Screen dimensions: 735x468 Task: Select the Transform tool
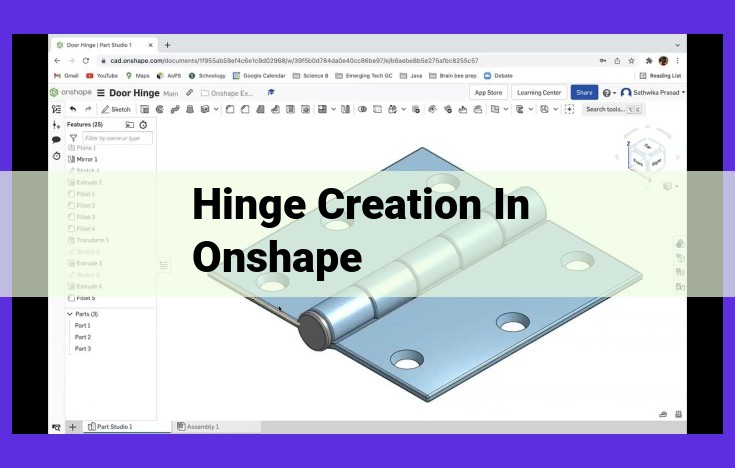[x=392, y=109]
